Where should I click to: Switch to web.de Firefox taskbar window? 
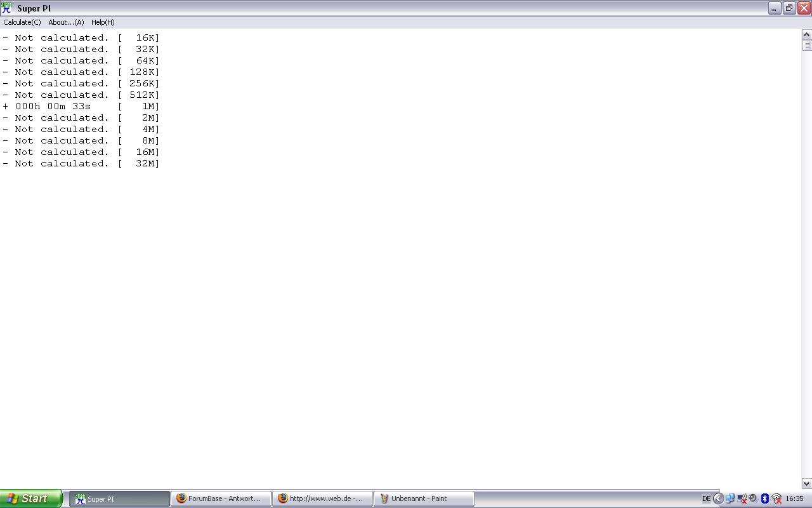(322, 499)
